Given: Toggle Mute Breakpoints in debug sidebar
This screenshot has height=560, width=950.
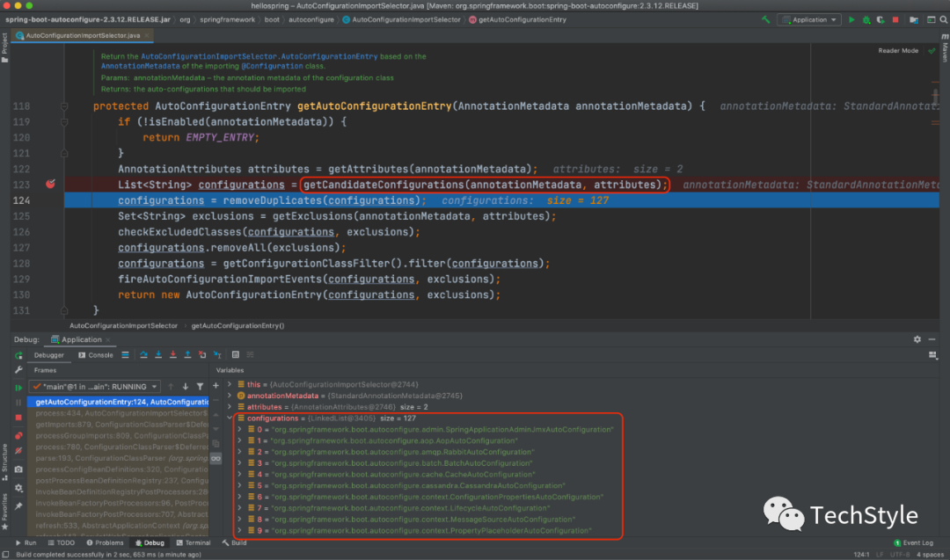Looking at the screenshot, I should pyautogui.click(x=18, y=452).
